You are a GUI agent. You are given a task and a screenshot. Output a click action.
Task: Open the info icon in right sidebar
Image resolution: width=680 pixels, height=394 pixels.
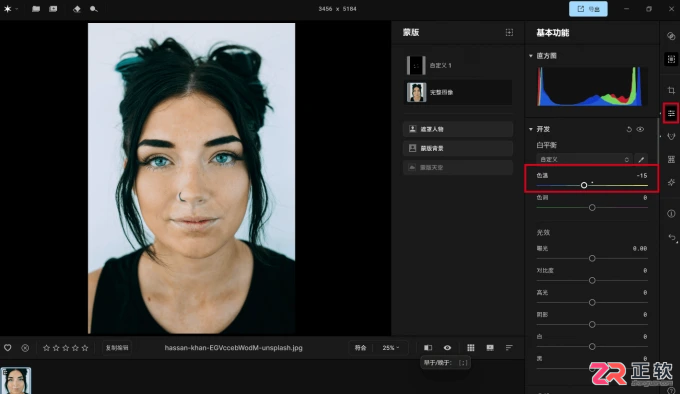671,214
